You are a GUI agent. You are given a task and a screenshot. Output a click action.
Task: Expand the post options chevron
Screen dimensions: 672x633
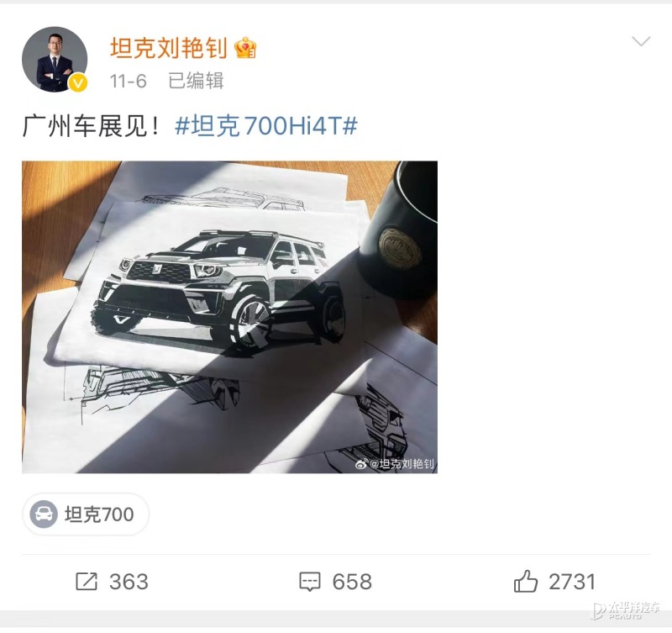[x=641, y=41]
